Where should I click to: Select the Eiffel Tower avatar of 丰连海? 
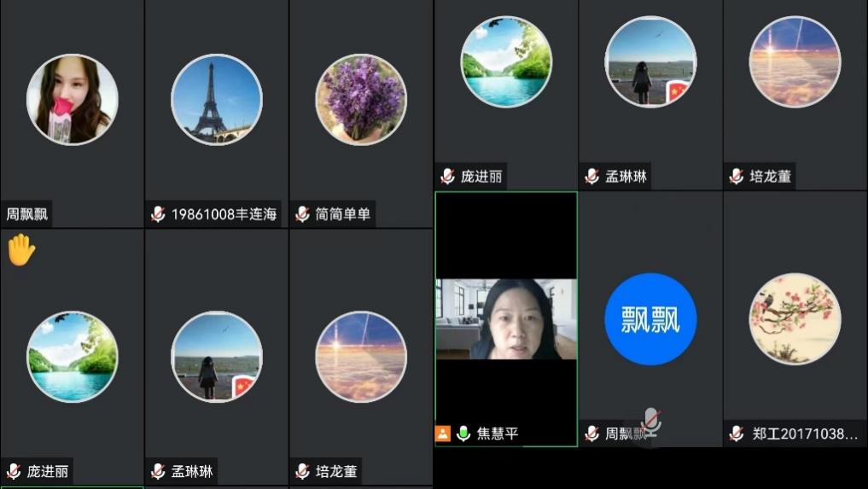coord(217,99)
